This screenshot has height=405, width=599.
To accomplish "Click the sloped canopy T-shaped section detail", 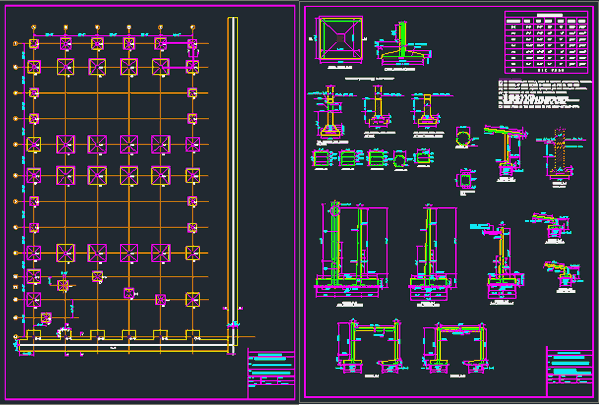I will (x=506, y=150).
